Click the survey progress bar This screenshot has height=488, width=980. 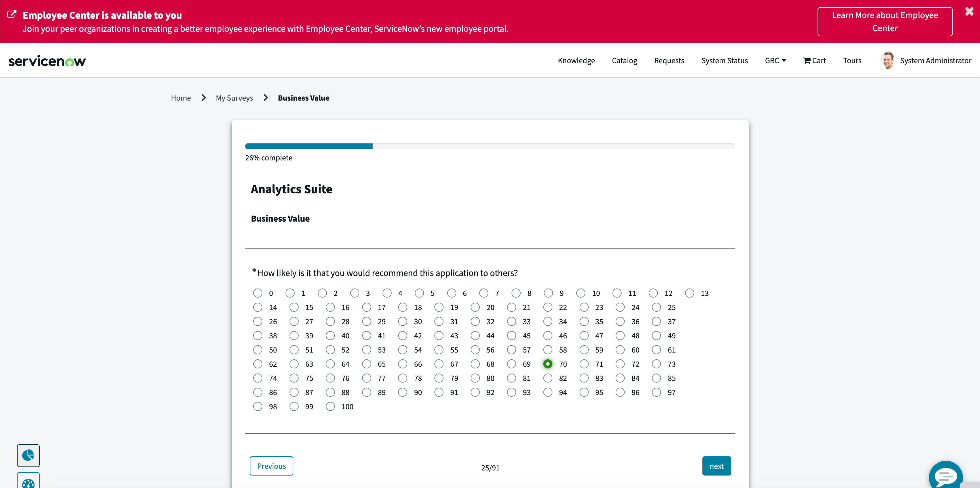tap(490, 146)
